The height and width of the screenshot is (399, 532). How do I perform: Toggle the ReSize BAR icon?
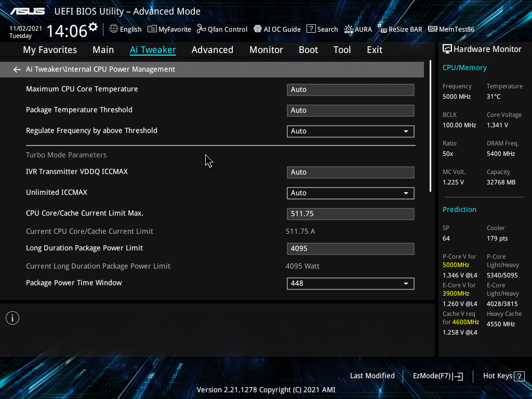point(382,29)
